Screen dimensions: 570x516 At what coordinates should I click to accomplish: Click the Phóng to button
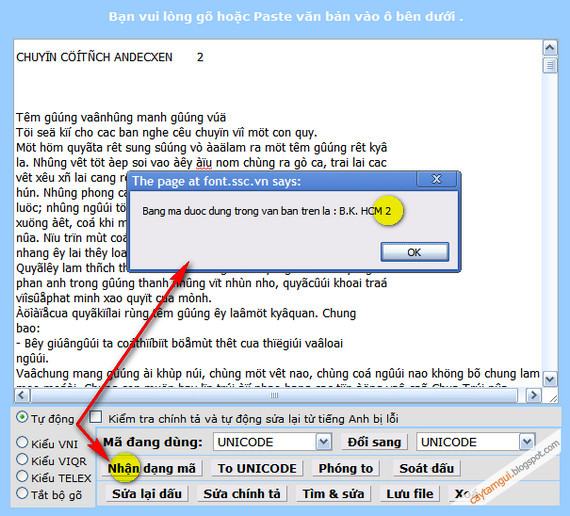point(346,468)
